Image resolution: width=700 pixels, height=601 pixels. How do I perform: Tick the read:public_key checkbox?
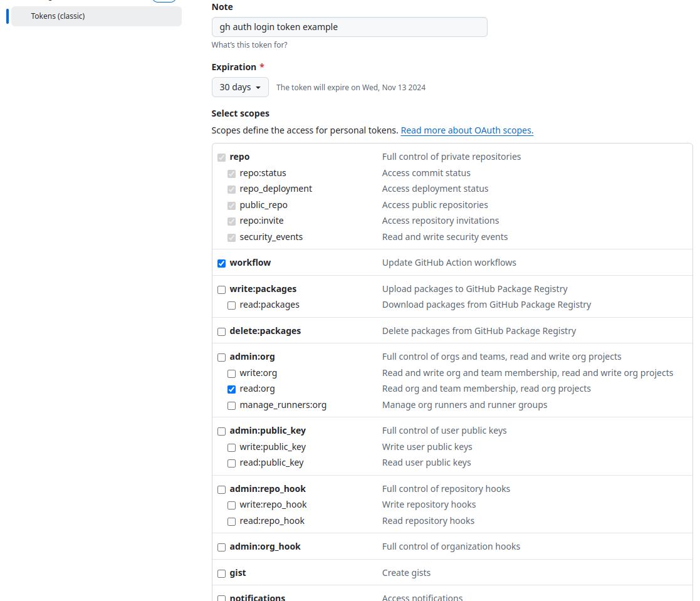(232, 463)
